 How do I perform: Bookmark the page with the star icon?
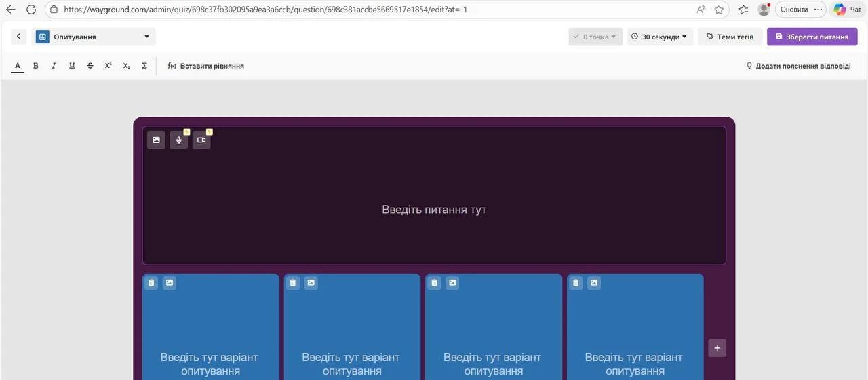719,9
